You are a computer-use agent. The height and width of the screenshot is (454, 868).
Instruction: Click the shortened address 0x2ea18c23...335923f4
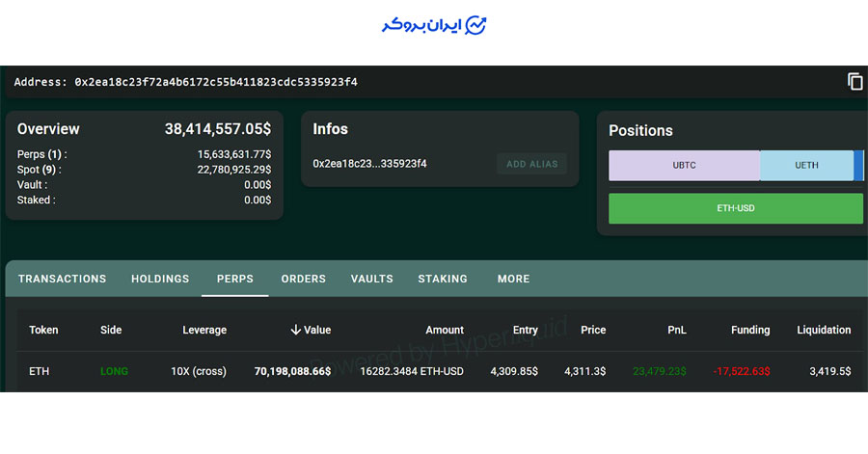coord(369,164)
